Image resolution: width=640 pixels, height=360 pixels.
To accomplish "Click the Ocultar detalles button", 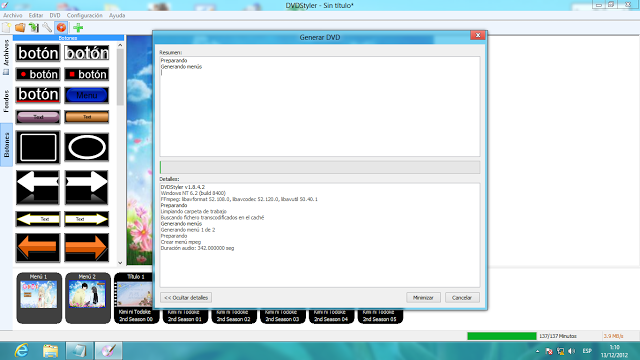I will pyautogui.click(x=186, y=298).
